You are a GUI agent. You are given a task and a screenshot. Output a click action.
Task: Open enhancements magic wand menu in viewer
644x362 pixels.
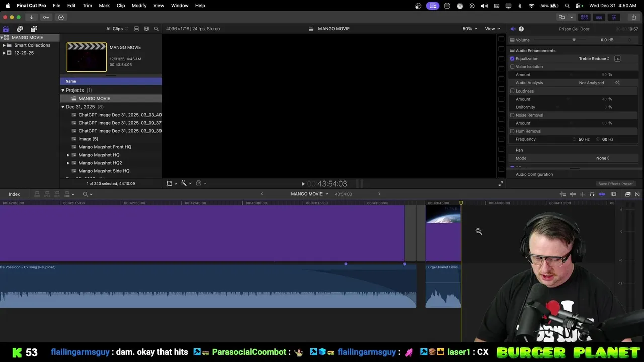click(x=186, y=184)
